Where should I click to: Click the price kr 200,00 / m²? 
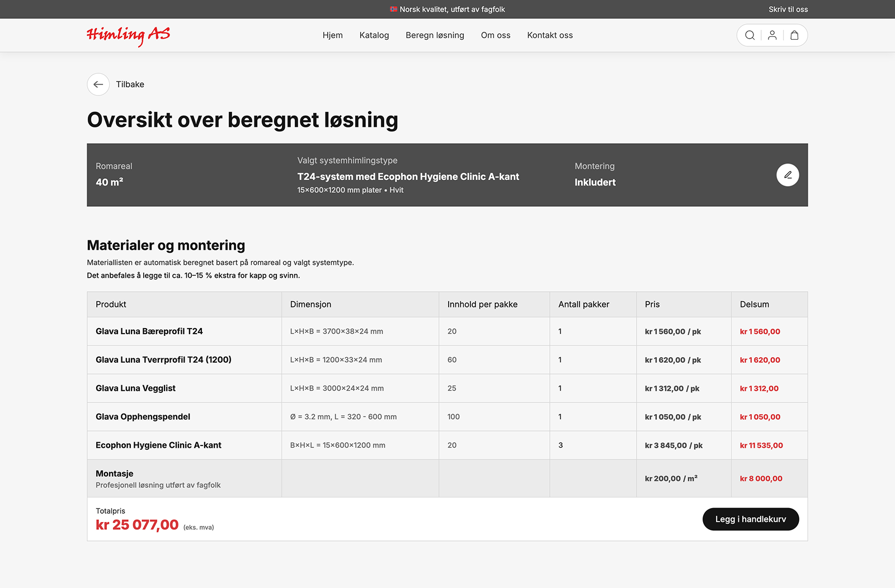[x=671, y=478]
